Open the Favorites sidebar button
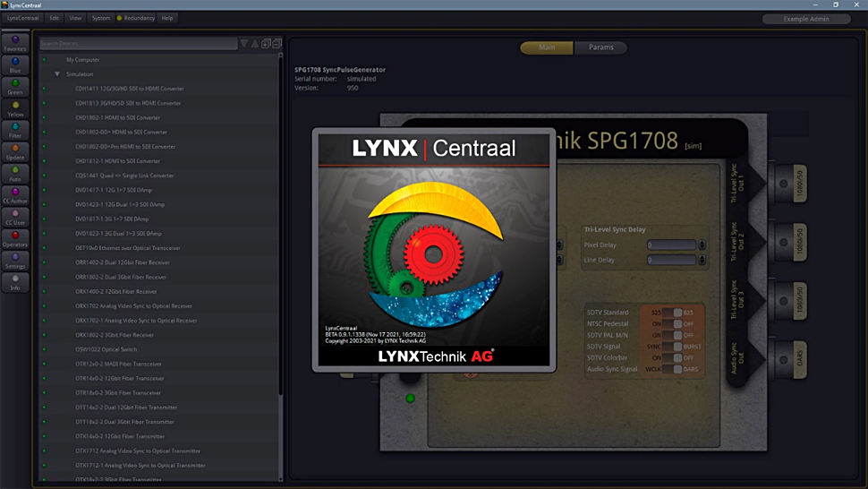 (x=15, y=43)
